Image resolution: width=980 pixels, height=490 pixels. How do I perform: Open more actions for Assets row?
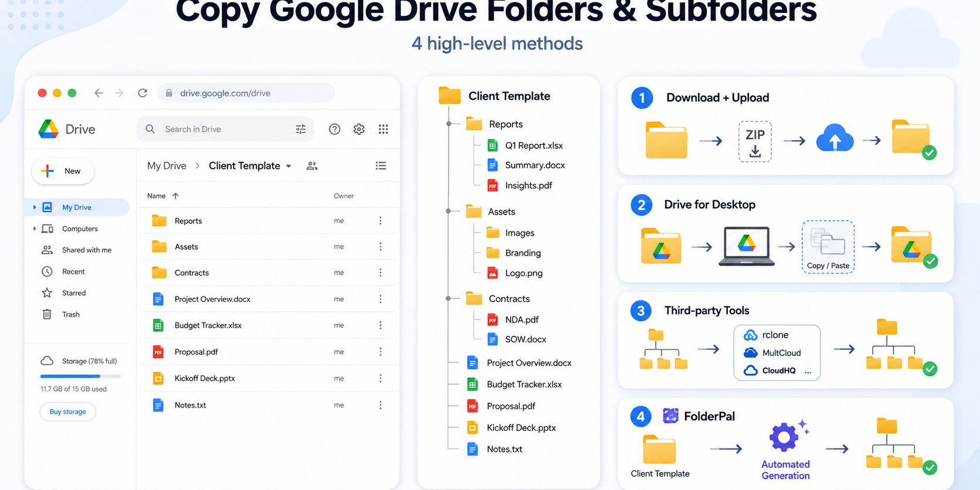380,247
